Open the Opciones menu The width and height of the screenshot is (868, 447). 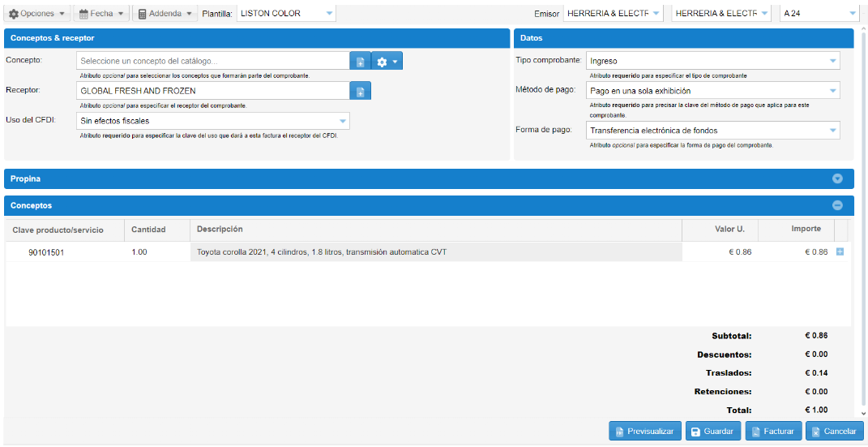37,14
